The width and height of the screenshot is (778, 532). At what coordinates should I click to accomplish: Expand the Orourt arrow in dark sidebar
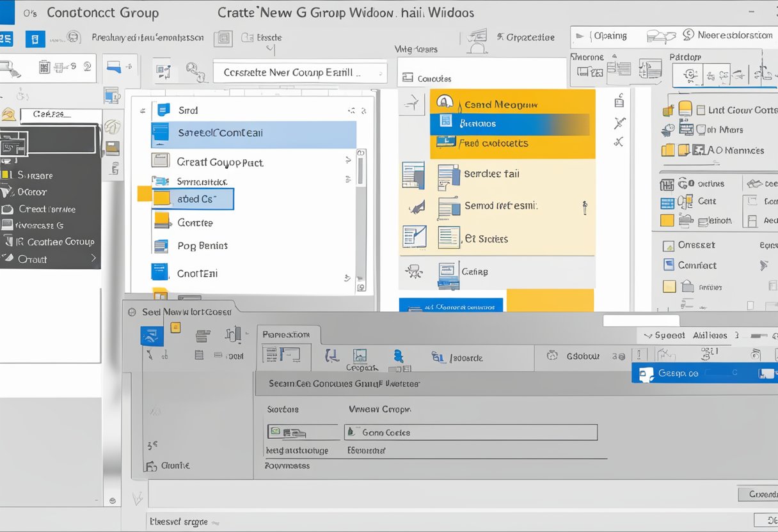pos(93,258)
